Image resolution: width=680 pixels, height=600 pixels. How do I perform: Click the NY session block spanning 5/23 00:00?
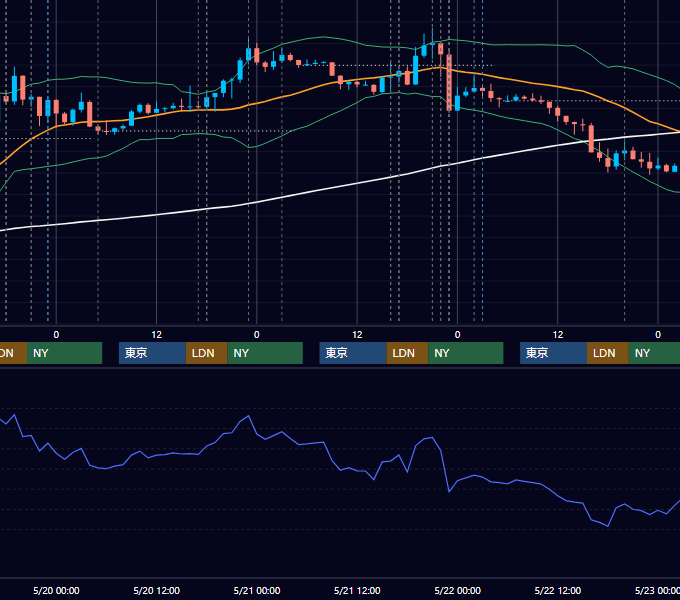654,353
